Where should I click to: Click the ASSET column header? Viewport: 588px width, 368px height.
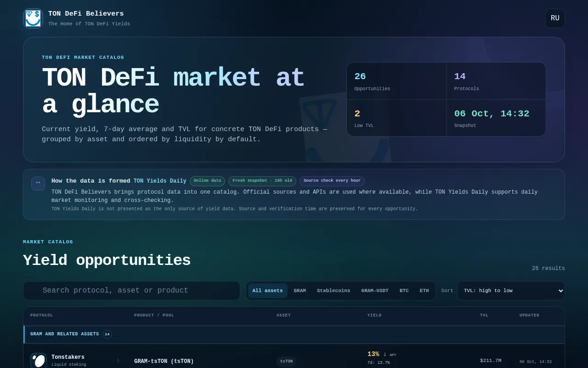[x=283, y=316]
